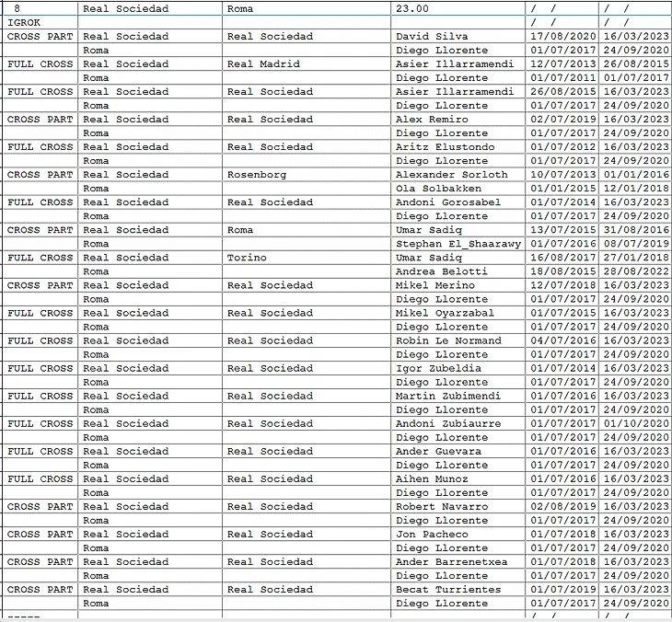Select the 01/07/2012 start date cell
This screenshot has width=672, height=622.
point(562,147)
